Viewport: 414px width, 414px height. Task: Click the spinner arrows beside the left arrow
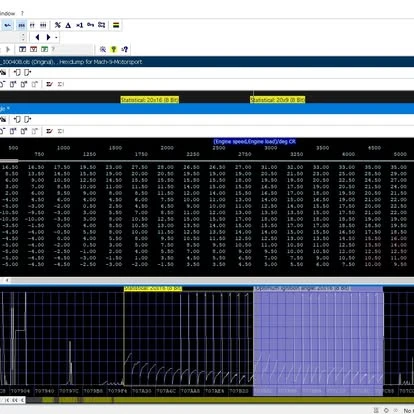[x=23, y=37]
